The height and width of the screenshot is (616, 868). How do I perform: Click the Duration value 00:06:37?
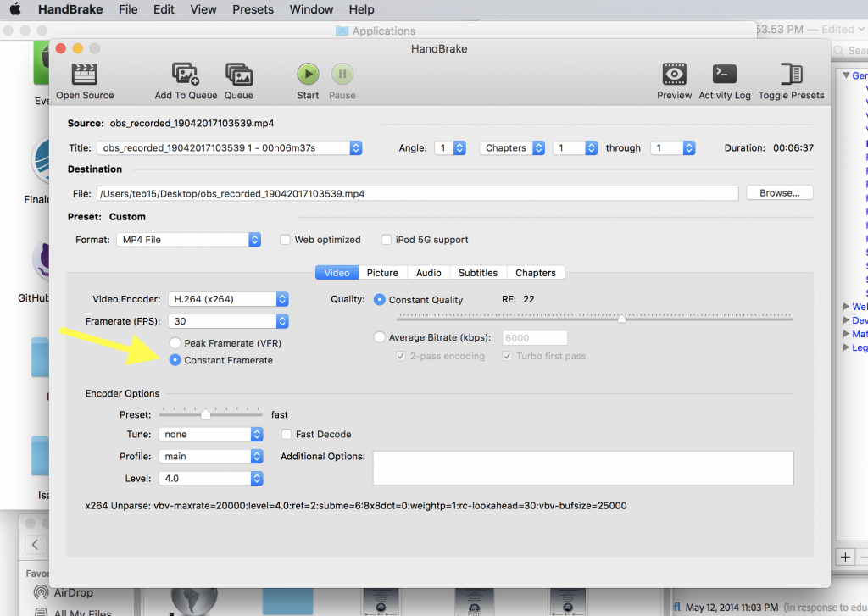[793, 147]
